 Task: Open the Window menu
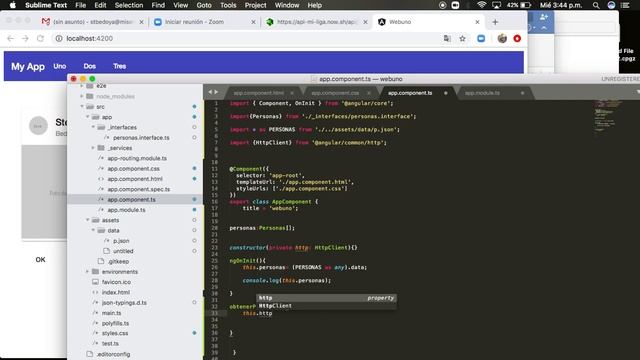[x=287, y=5]
